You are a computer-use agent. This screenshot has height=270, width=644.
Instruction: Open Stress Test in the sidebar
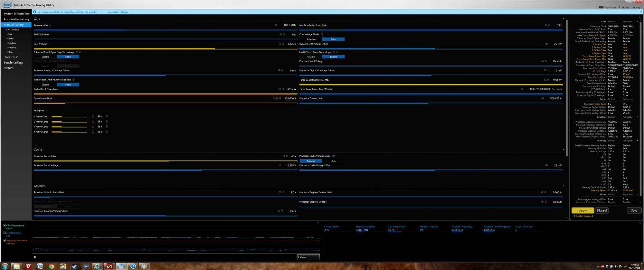(x=11, y=57)
